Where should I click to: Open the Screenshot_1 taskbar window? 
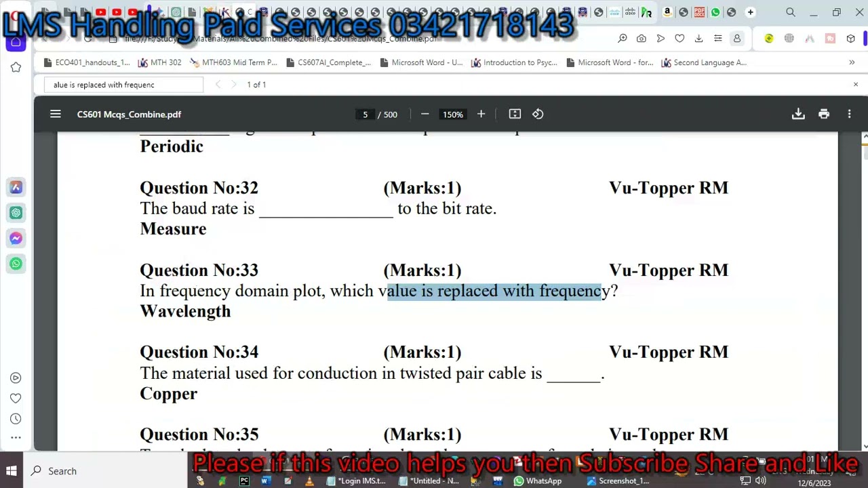pyautogui.click(x=618, y=481)
